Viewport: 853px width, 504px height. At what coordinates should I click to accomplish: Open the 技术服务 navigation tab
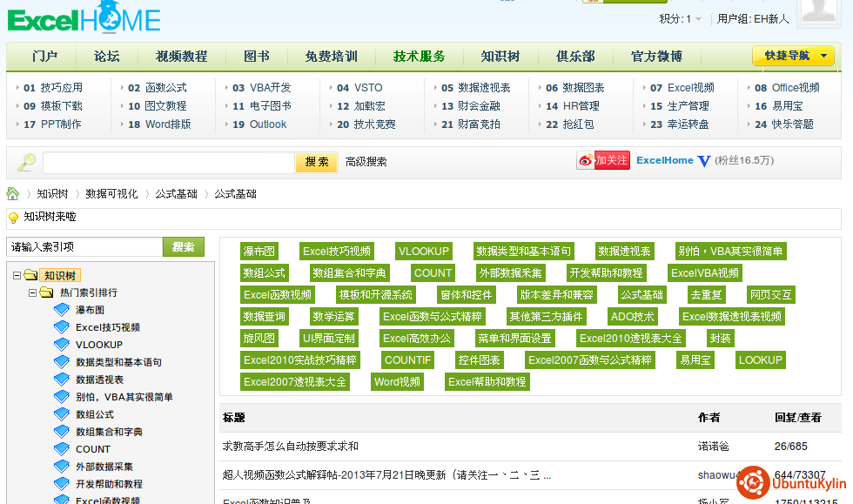pyautogui.click(x=419, y=57)
